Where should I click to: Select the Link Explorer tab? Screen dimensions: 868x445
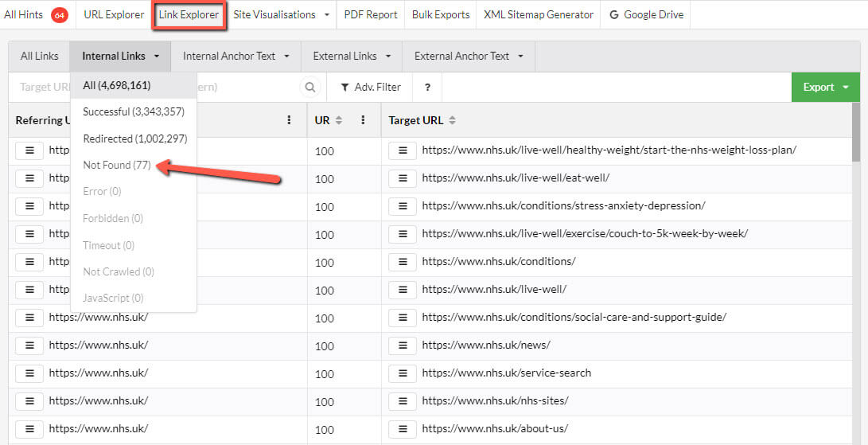tap(189, 15)
